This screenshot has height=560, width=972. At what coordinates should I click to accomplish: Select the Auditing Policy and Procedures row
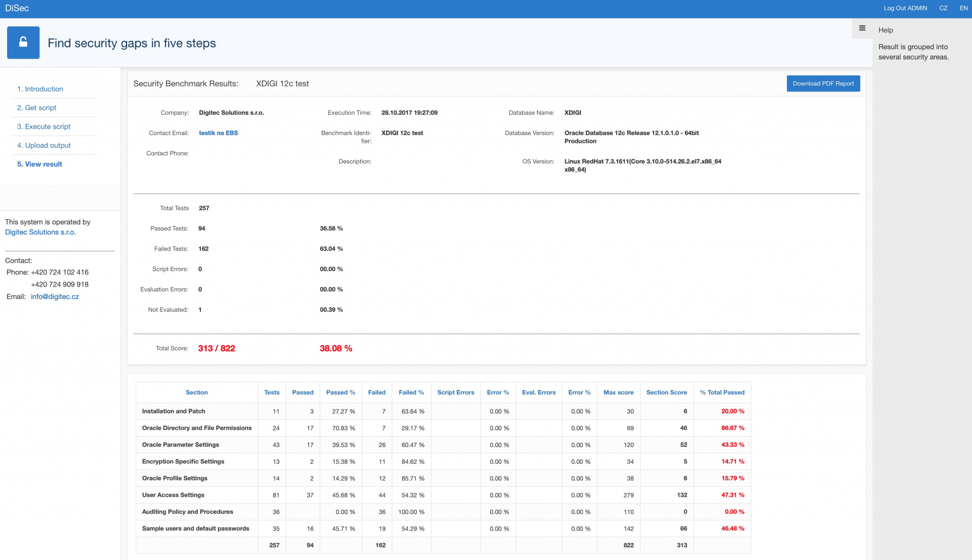click(187, 512)
